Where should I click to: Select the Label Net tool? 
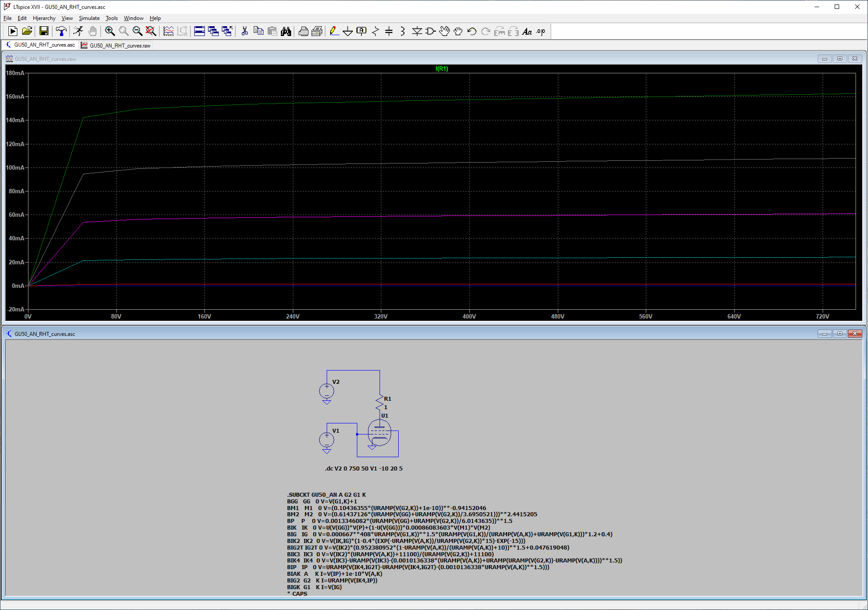click(x=362, y=31)
